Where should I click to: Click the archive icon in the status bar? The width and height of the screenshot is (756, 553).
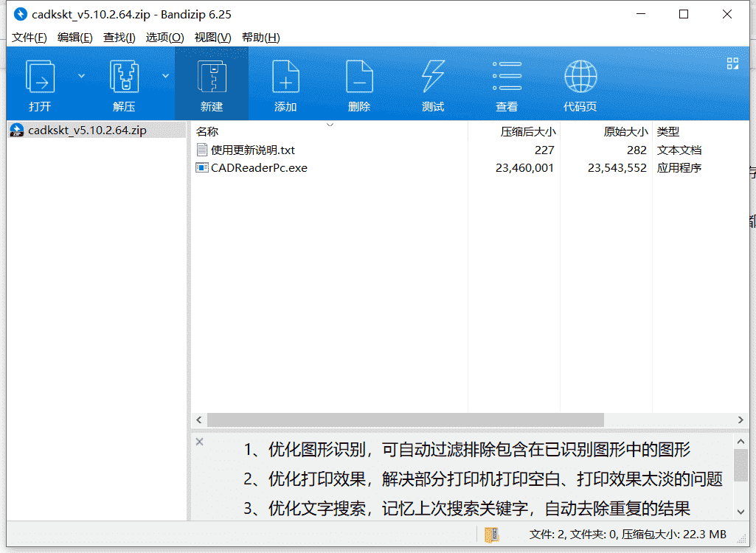[491, 535]
